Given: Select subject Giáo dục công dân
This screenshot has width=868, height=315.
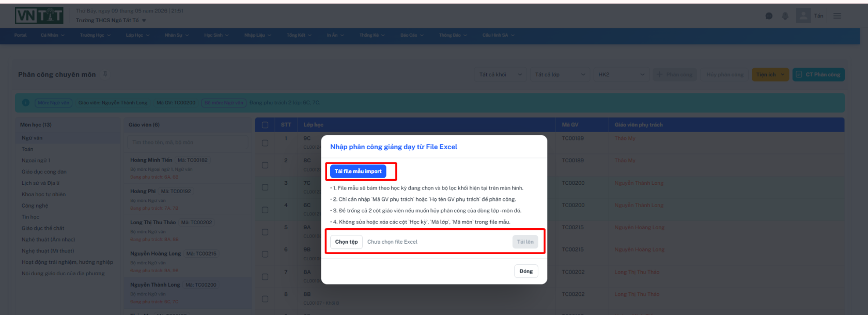Looking at the screenshot, I should pos(68,172).
